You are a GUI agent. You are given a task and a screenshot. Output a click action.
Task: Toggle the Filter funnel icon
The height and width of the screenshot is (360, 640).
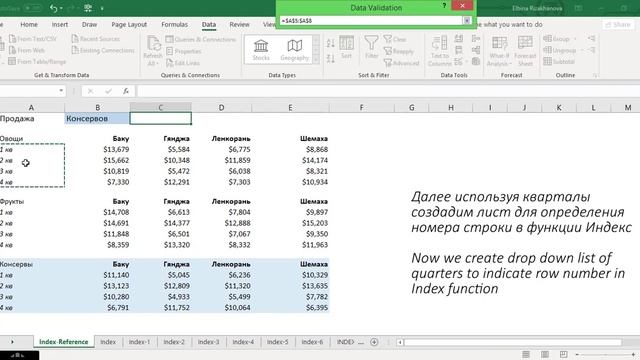(371, 47)
